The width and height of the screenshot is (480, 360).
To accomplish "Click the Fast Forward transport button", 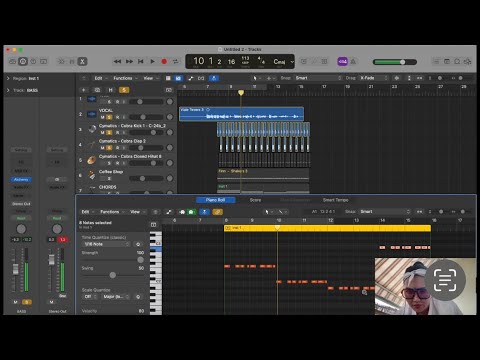I will [129, 62].
